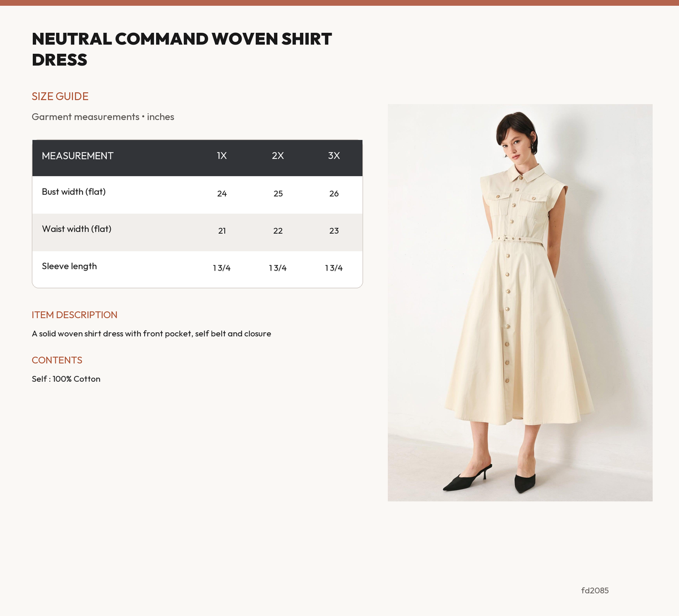
Task: Click the 2X sleeve length value 1 3/4
Action: [278, 268]
